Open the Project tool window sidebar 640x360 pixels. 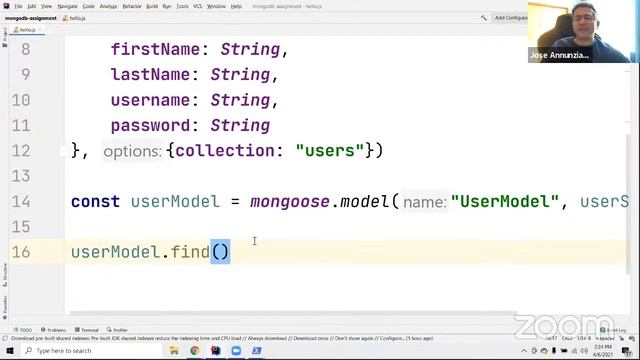(x=5, y=37)
